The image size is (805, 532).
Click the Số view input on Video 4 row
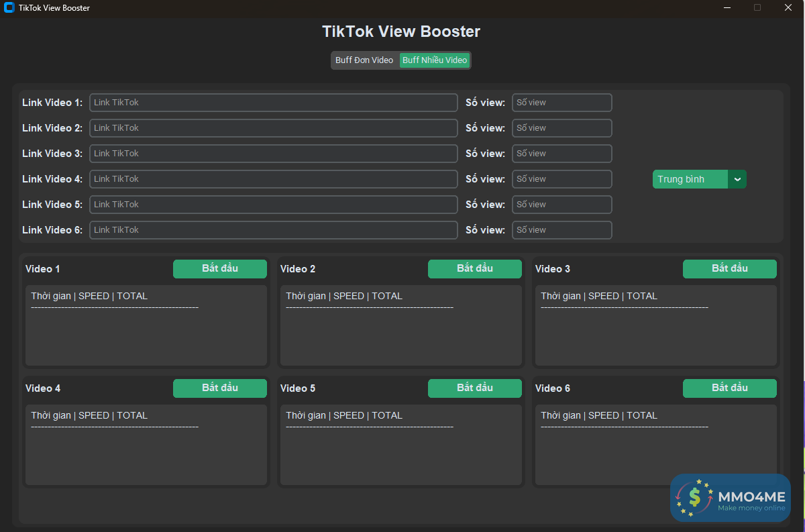pos(562,179)
